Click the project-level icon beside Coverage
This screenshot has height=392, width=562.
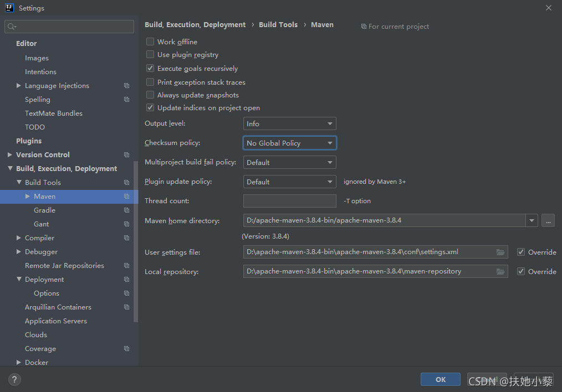[x=126, y=349]
